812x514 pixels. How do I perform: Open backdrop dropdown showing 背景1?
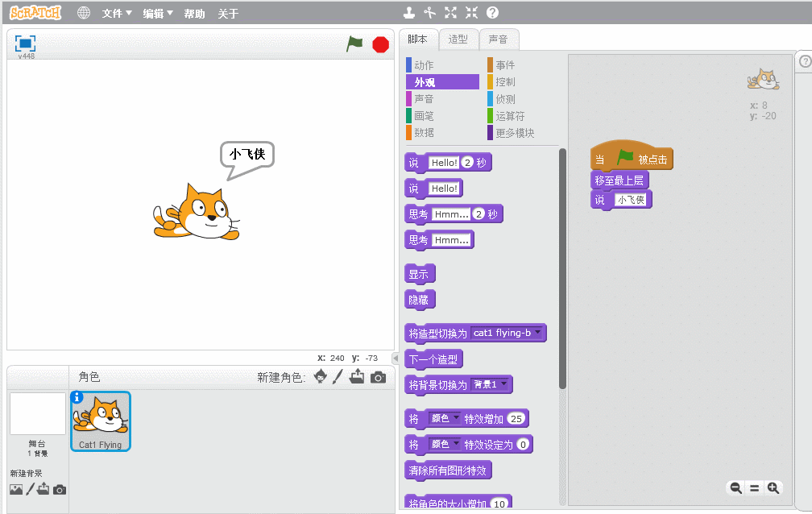coord(490,384)
